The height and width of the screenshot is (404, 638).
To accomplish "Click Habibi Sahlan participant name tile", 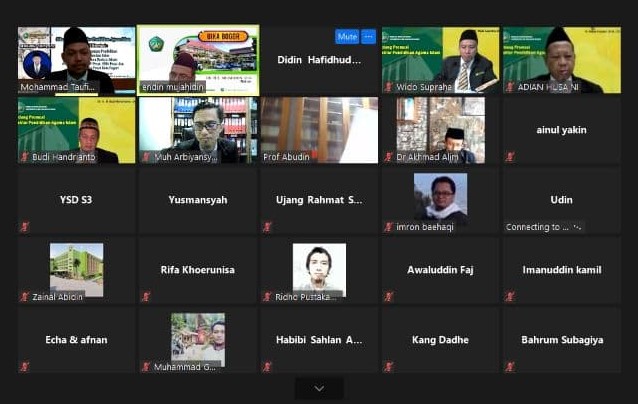I will click(x=319, y=340).
